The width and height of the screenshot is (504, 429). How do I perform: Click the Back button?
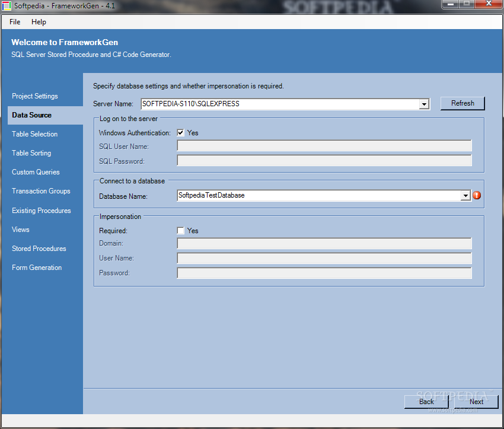coord(426,402)
